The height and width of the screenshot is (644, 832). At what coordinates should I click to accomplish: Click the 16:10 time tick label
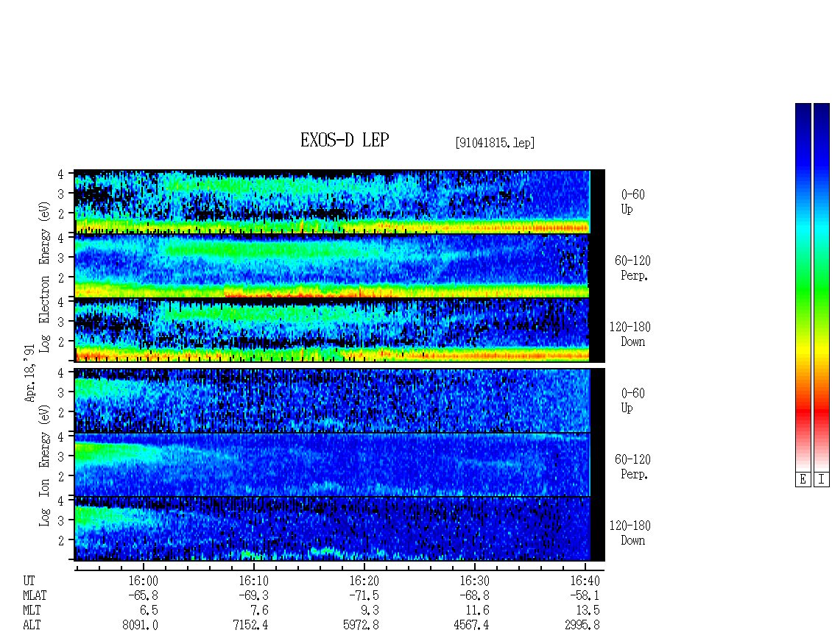(x=253, y=581)
